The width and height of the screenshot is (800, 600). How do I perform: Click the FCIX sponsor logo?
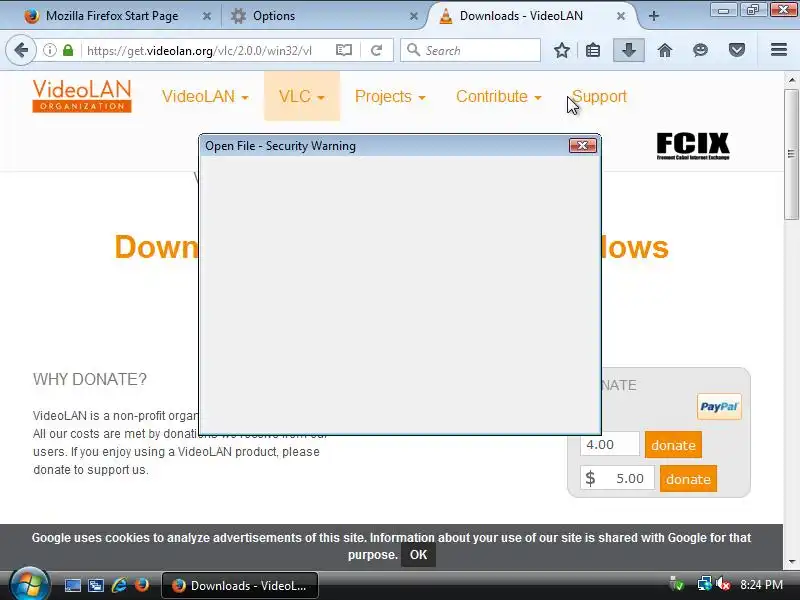coord(693,146)
